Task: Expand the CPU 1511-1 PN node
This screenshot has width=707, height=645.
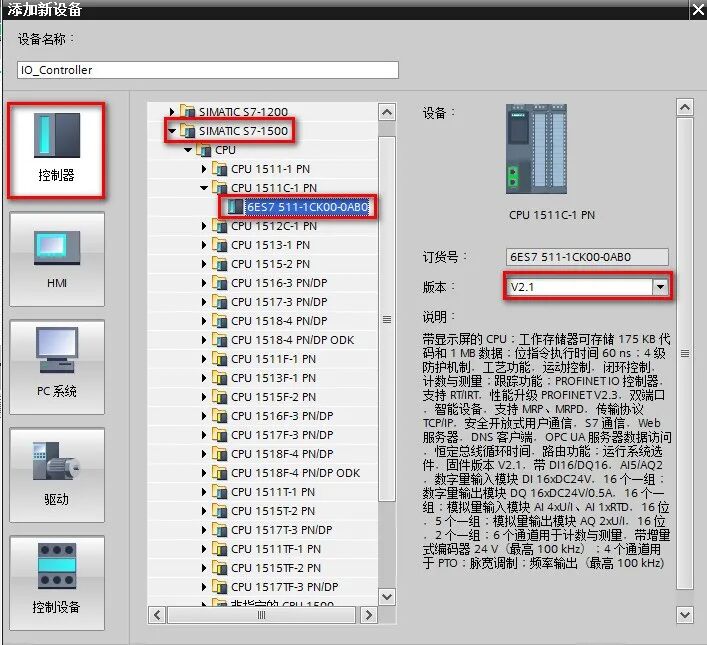Action: [204, 169]
